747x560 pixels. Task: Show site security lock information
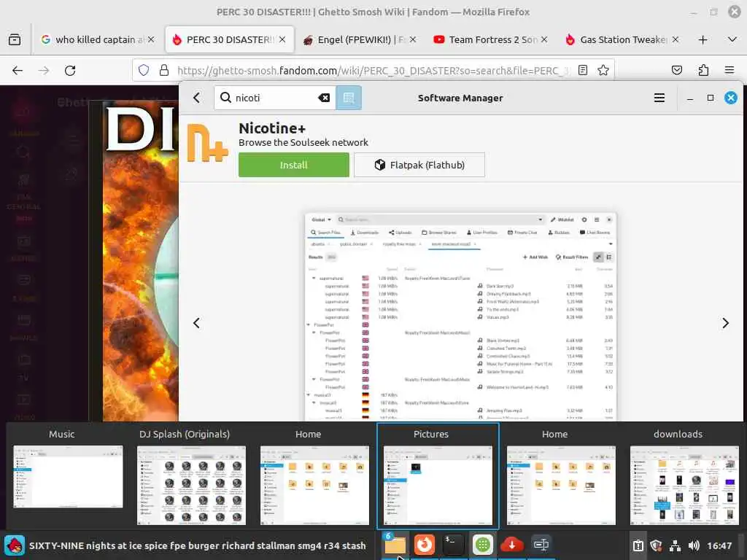click(164, 71)
